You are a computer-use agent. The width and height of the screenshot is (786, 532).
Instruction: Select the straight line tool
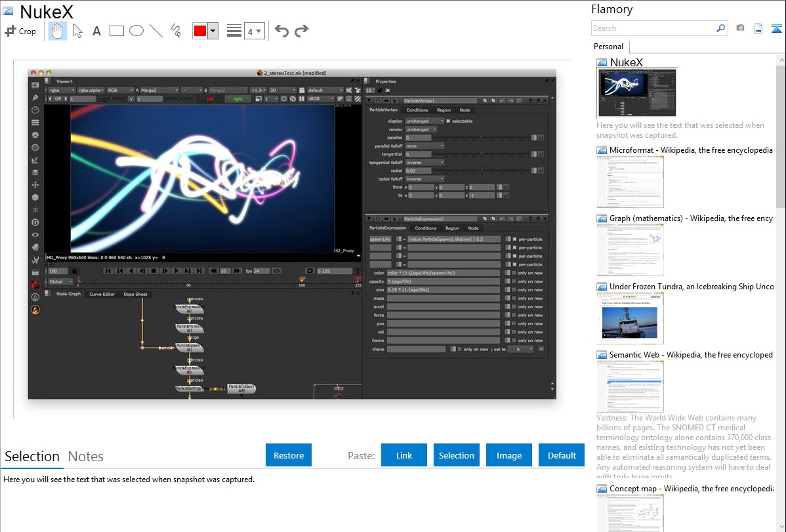tap(156, 31)
